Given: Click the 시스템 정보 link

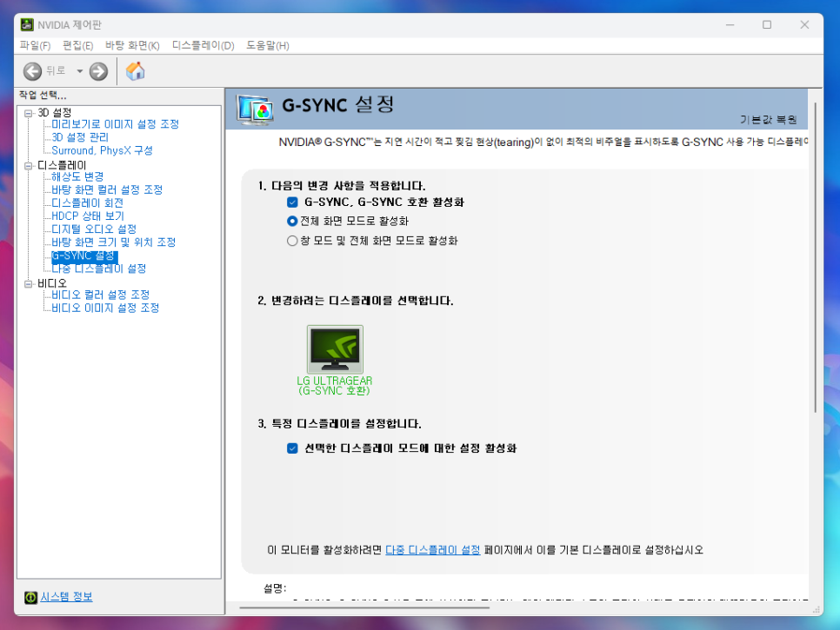Looking at the screenshot, I should (x=66, y=597).
